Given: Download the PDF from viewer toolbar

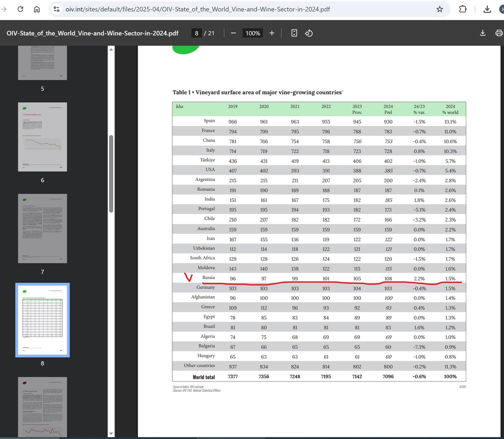Looking at the screenshot, I should pyautogui.click(x=483, y=33).
